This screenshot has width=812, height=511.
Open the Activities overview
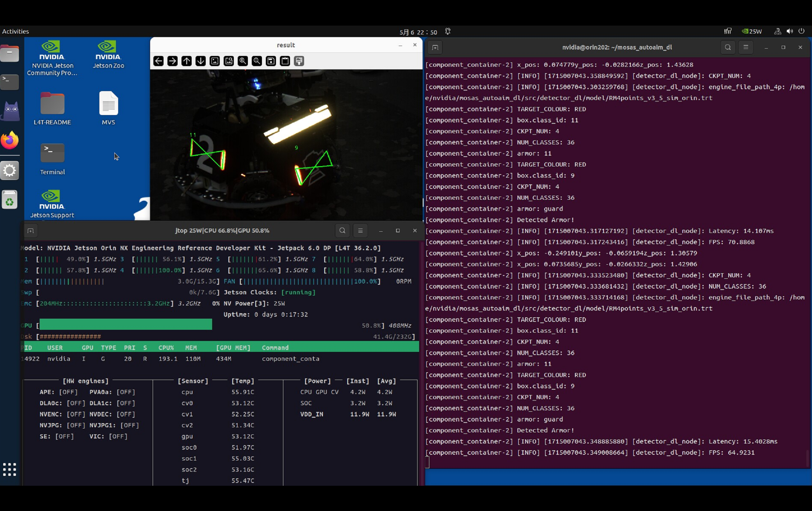click(16, 31)
